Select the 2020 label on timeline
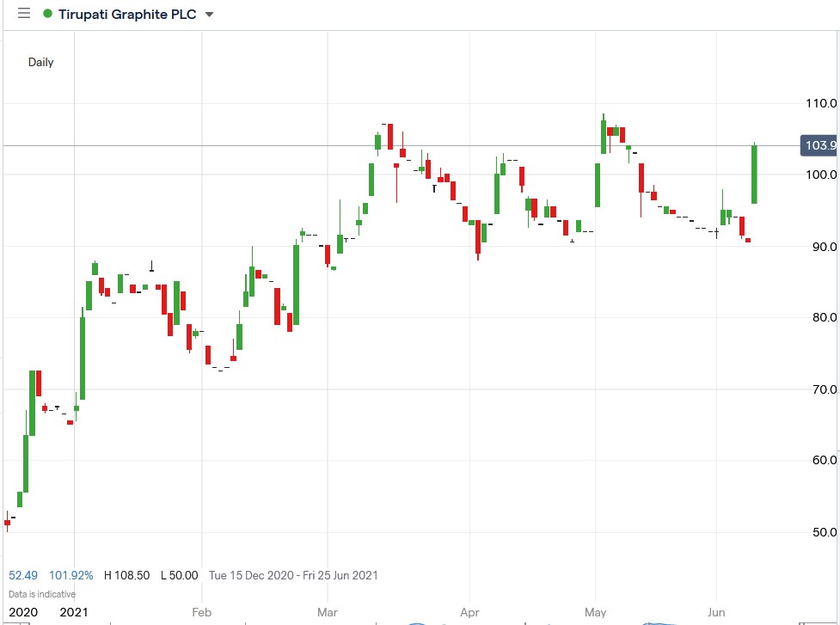The height and width of the screenshot is (625, 840). pos(23,611)
